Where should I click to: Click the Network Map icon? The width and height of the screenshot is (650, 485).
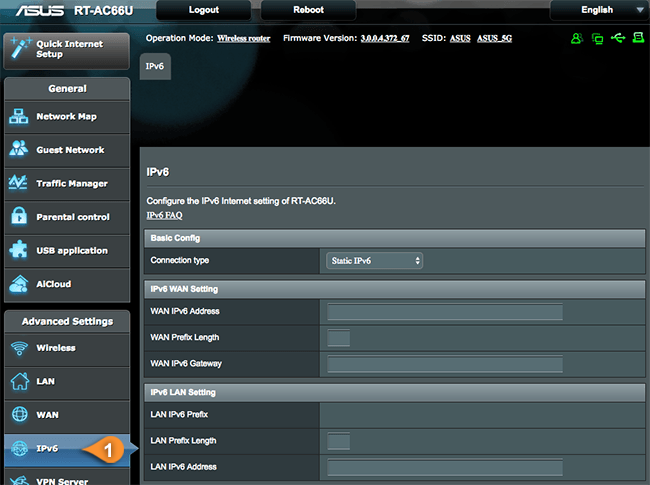[20, 116]
